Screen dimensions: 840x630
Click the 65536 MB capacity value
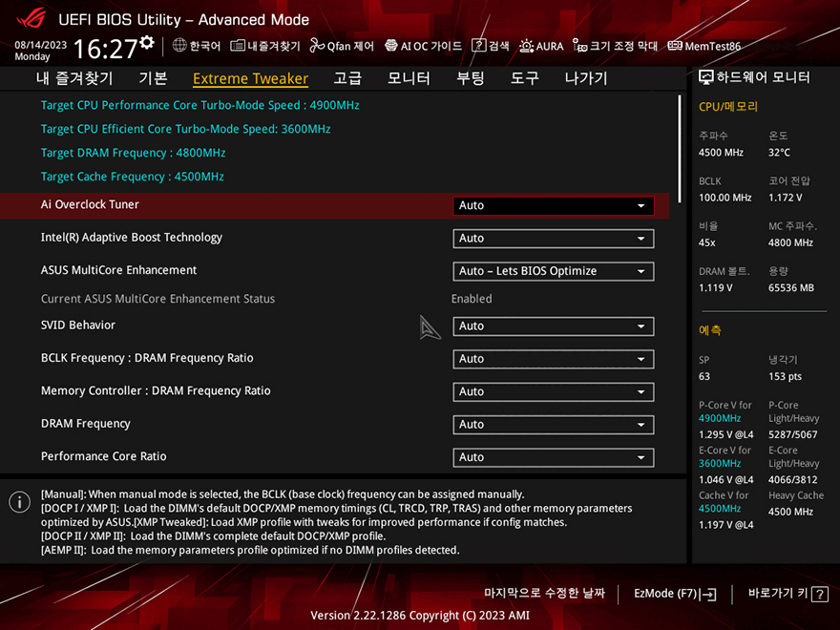click(790, 288)
